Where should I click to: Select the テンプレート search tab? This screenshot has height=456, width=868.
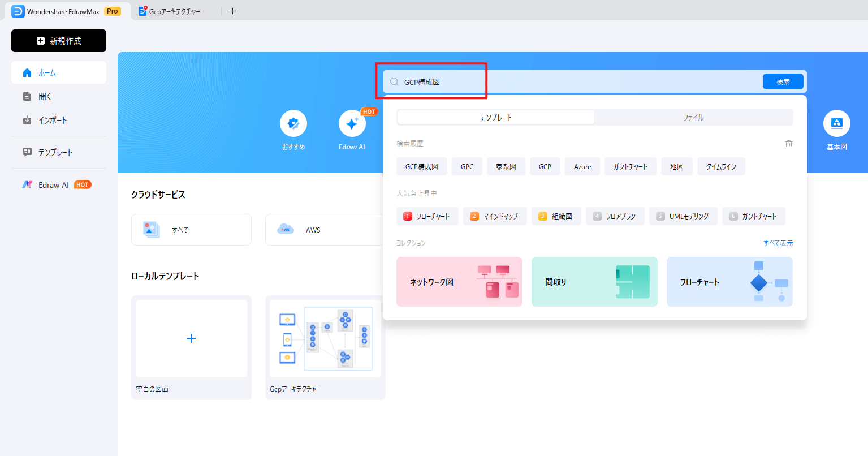click(x=495, y=117)
